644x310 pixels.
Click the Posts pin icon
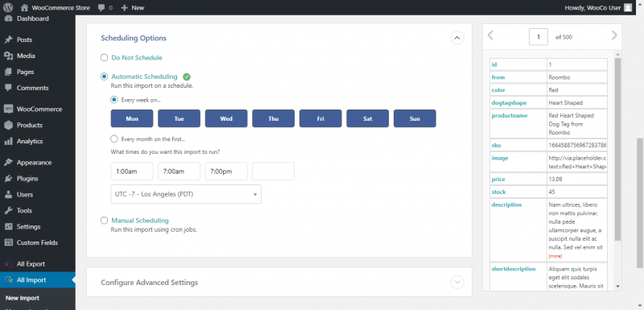(8, 39)
